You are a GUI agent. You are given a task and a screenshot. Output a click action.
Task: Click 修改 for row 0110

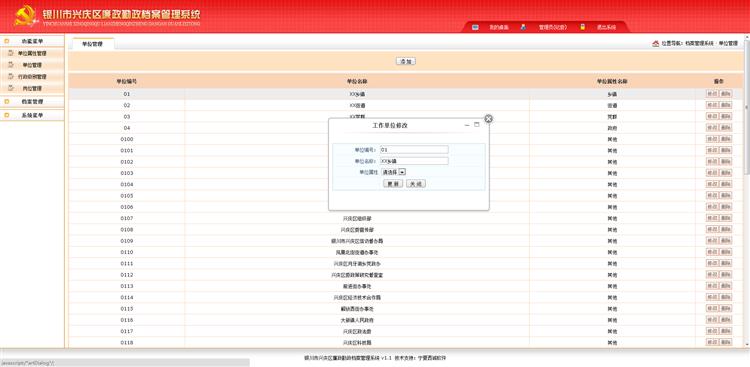(x=712, y=252)
